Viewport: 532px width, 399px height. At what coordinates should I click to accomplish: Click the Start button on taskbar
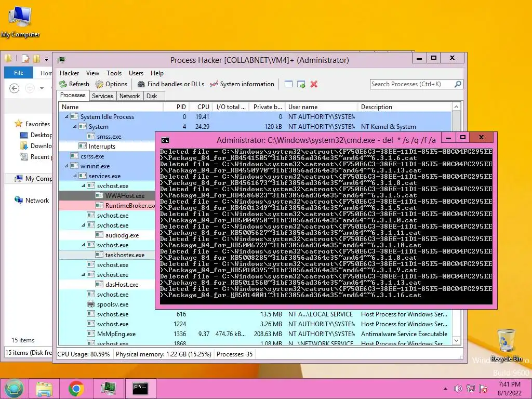click(x=14, y=389)
